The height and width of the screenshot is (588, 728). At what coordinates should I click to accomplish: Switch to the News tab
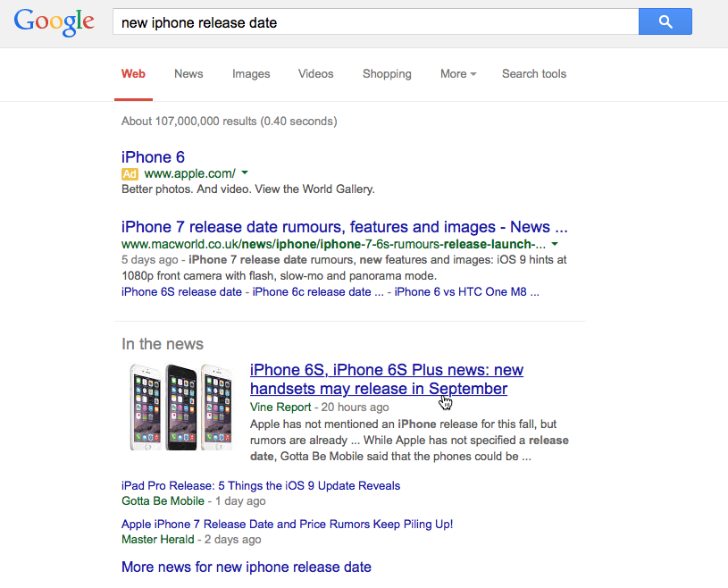click(188, 74)
